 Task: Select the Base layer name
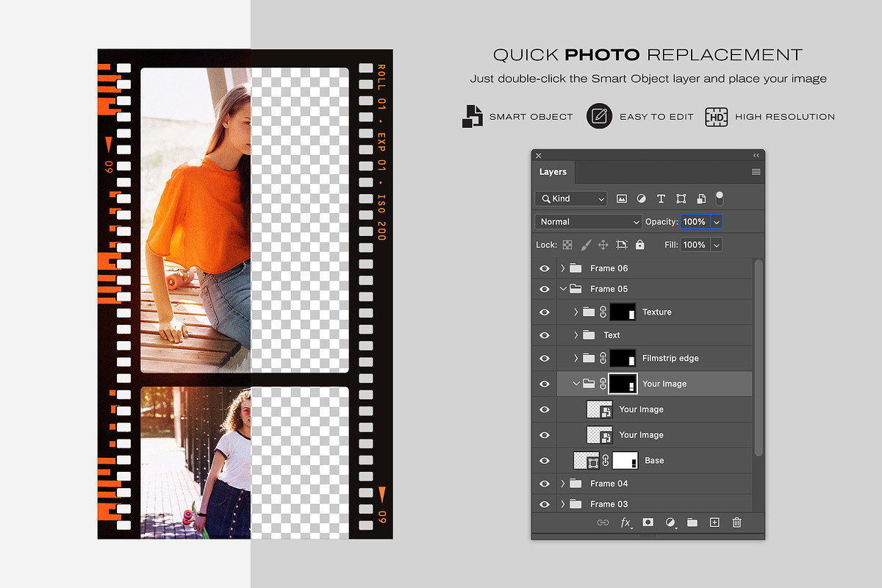(654, 461)
